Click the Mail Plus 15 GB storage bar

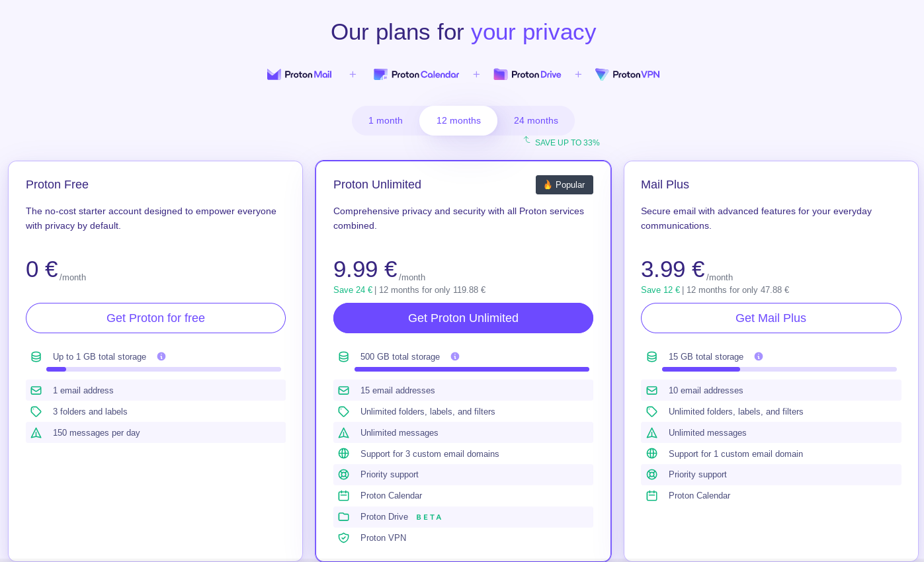click(779, 370)
